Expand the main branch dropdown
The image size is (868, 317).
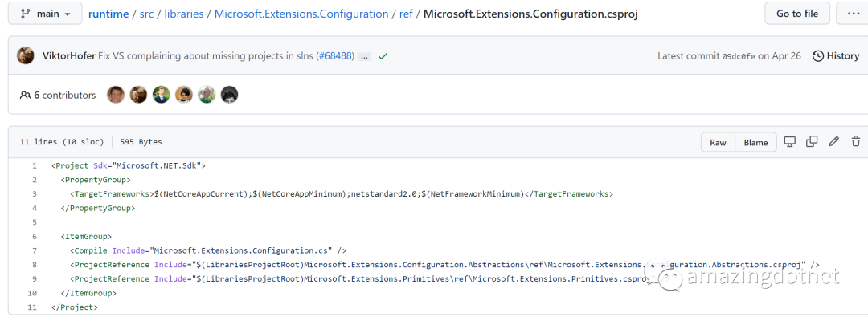(x=45, y=14)
